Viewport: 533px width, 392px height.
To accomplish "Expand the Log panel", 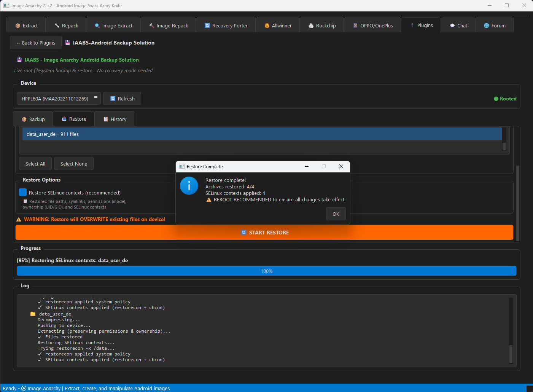I will coord(25,285).
